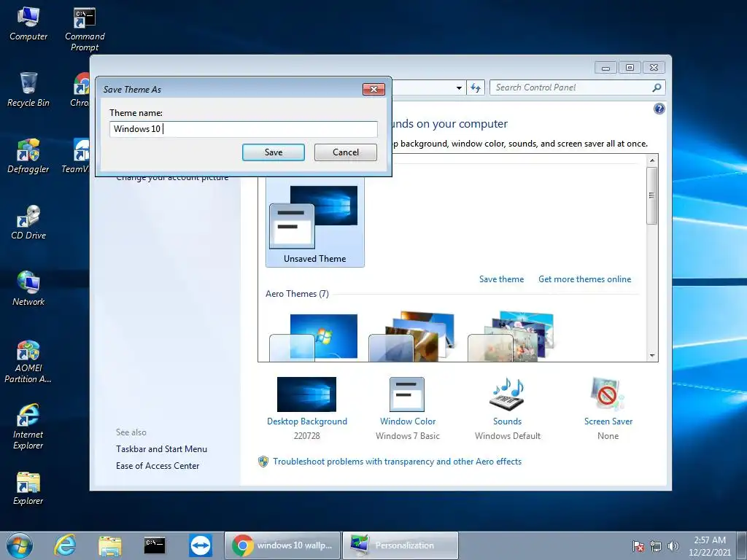Click the Save button in the dialog
This screenshot has height=560, width=747.
(274, 152)
